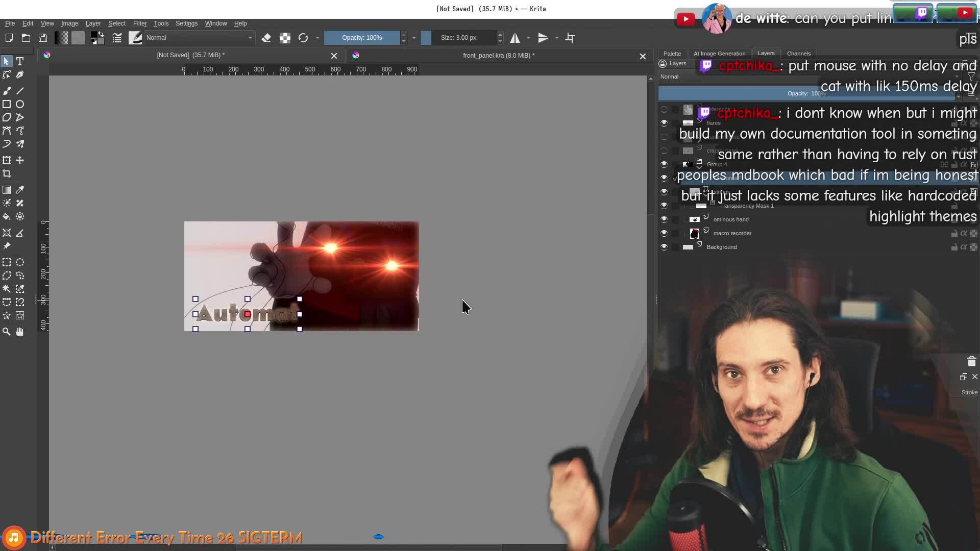Hide the Background layer
Viewport: 980px width, 551px height.
pos(664,247)
